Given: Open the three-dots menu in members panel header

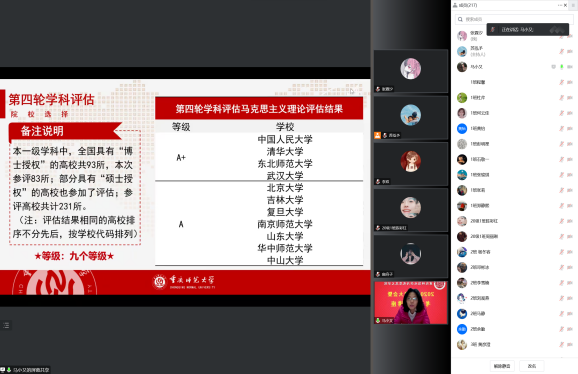Looking at the screenshot, I should pos(560,5).
